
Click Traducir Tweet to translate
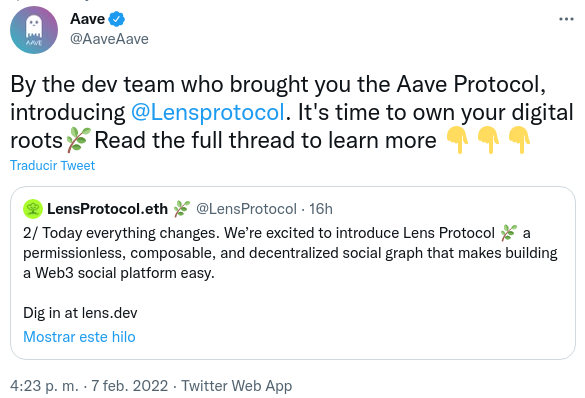click(x=53, y=165)
